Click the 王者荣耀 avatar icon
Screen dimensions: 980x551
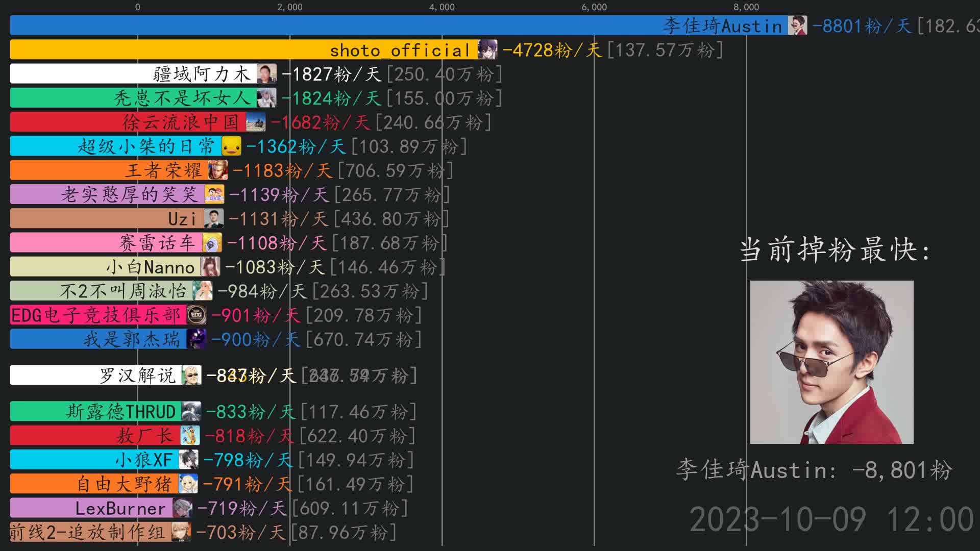coord(218,170)
